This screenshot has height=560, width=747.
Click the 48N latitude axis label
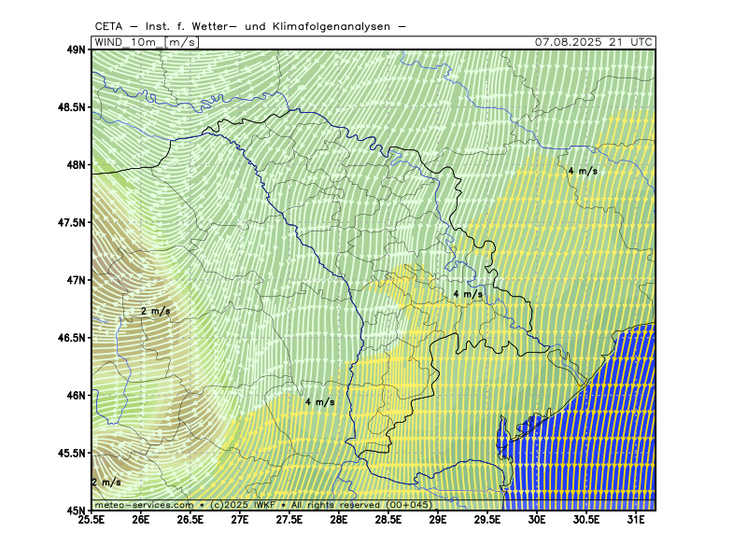[x=76, y=165]
